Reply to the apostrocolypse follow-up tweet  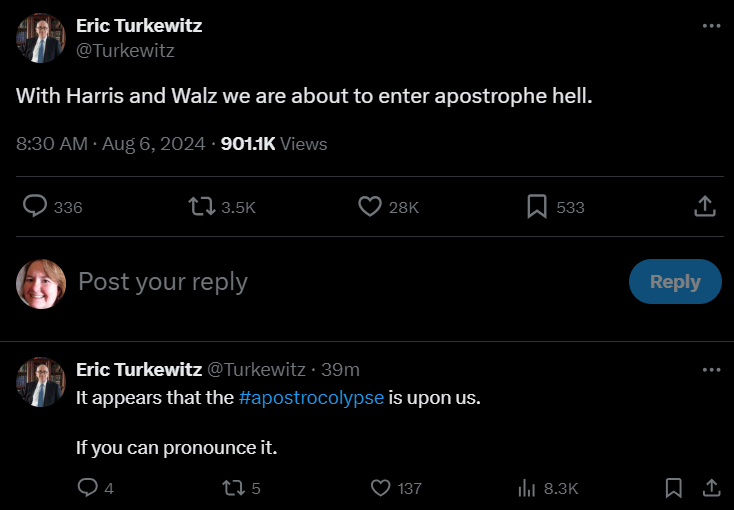point(88,488)
